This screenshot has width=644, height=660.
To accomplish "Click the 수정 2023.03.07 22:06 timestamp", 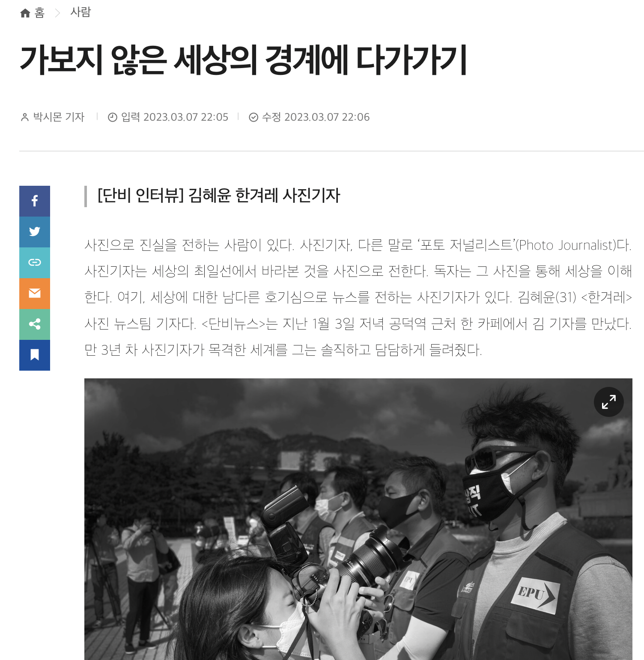I will [x=316, y=117].
